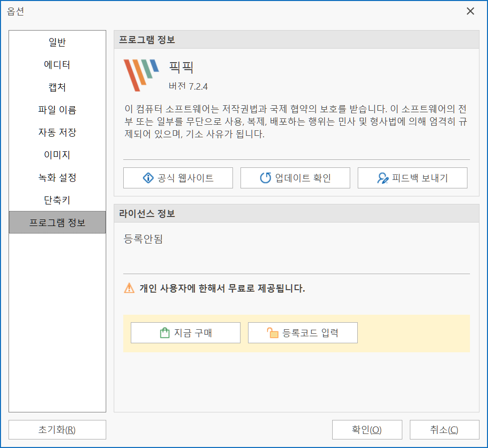Click the 개인 사용자에 한해서 무료로 제공됩니다 notice

pos(222,288)
